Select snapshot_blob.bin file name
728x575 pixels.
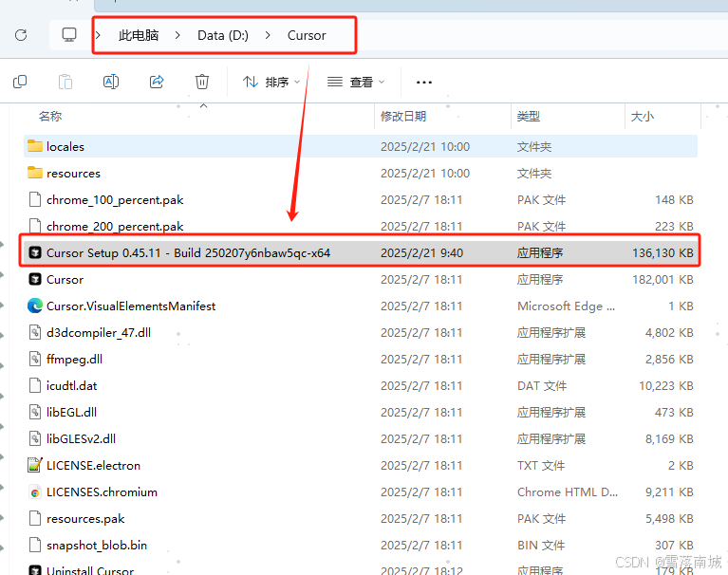click(97, 546)
